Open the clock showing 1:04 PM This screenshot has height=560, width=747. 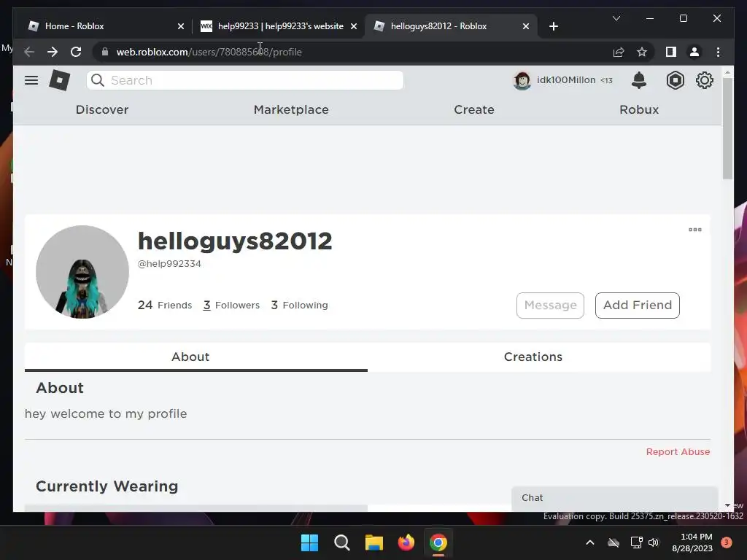[x=692, y=542]
